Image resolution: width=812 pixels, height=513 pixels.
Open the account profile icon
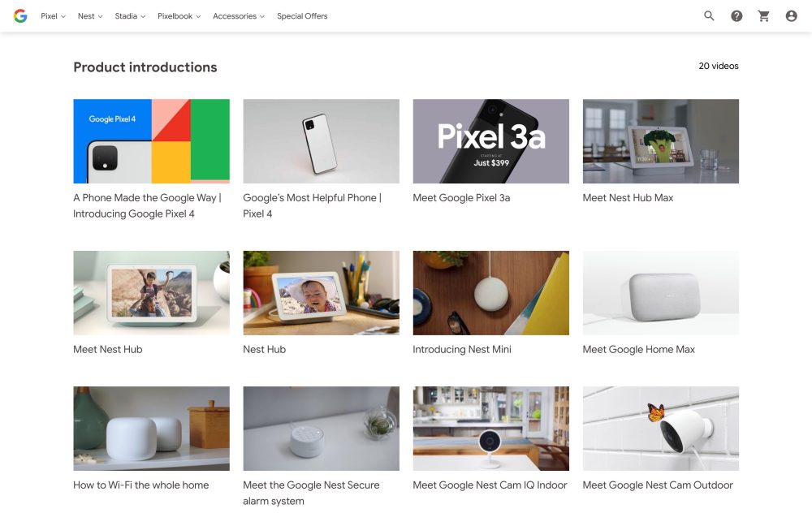791,16
